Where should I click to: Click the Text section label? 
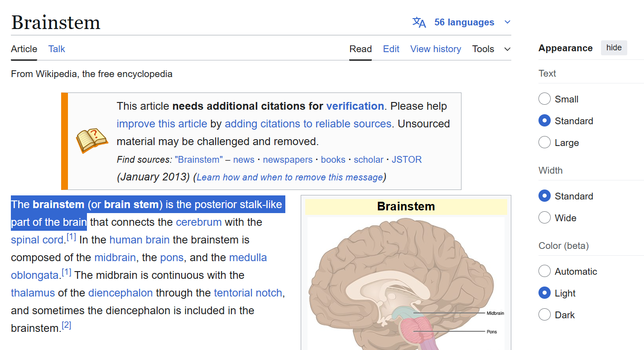point(547,73)
